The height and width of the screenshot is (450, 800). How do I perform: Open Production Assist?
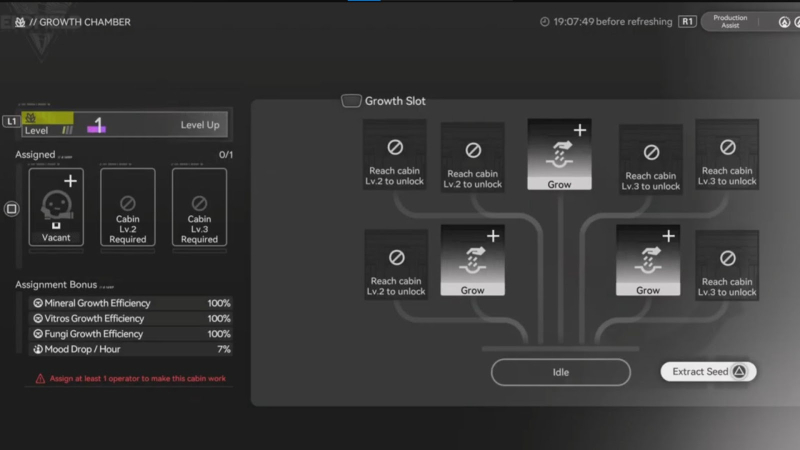(x=731, y=21)
